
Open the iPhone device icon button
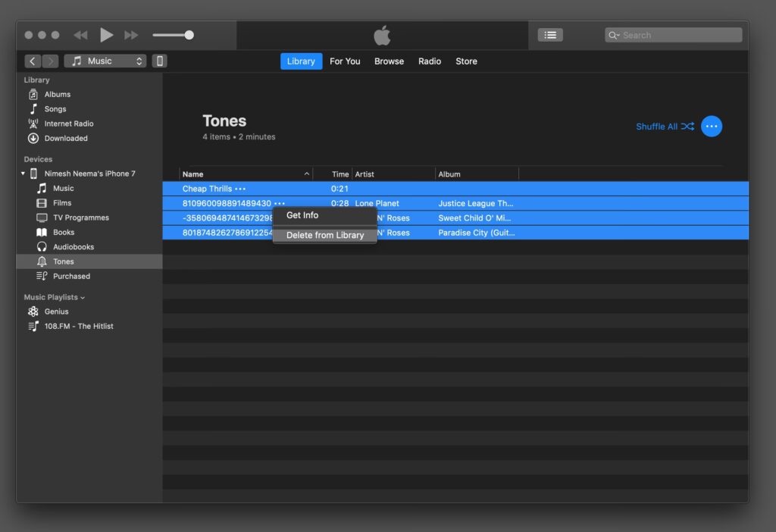[159, 61]
